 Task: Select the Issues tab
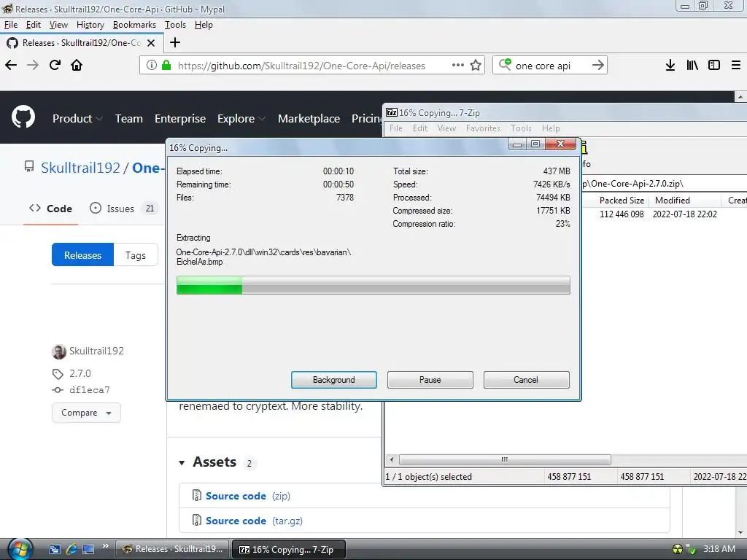pos(123,209)
